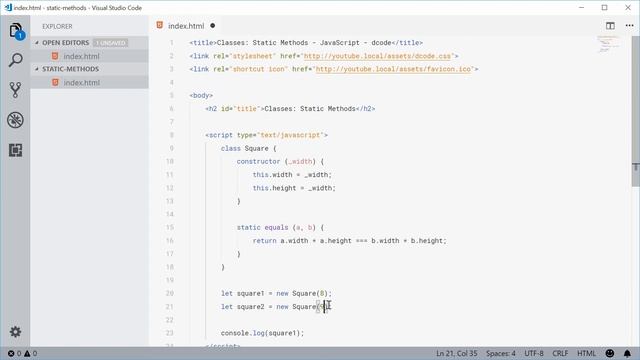The image size is (640, 360).
Task: Open the Explorer view in activity bar
Action: (x=16, y=31)
